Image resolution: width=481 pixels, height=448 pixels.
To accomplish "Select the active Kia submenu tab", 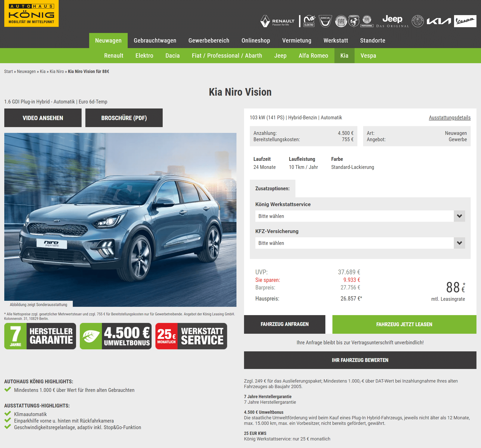I will (x=344, y=56).
